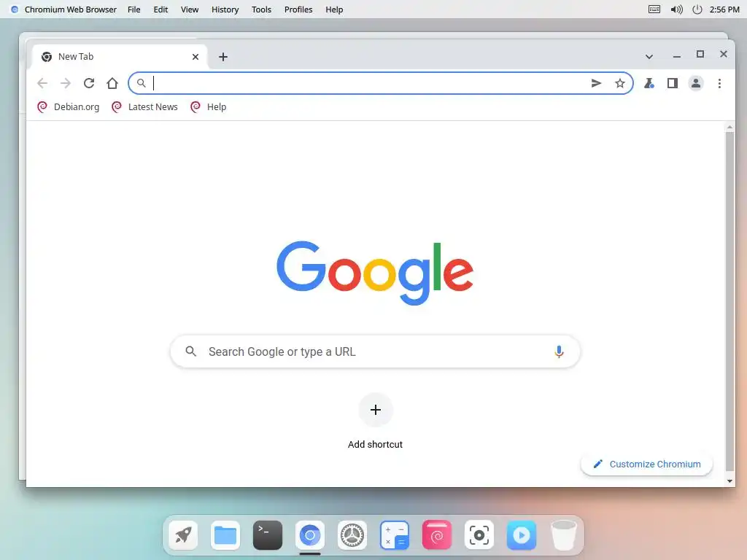This screenshot has height=560, width=747.
Task: Click the scrollbar up arrow
Action: 729,127
